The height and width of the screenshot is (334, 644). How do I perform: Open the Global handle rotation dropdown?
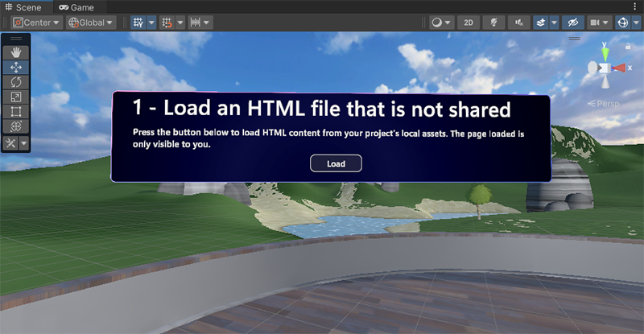[91, 23]
